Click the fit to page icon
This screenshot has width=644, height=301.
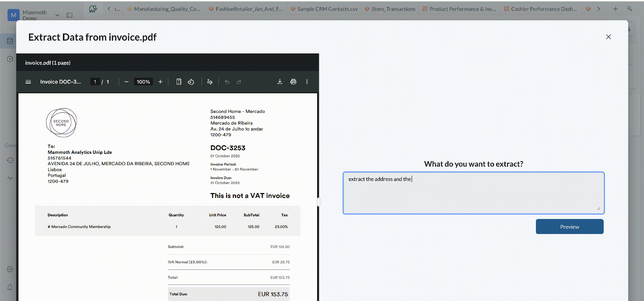click(179, 82)
